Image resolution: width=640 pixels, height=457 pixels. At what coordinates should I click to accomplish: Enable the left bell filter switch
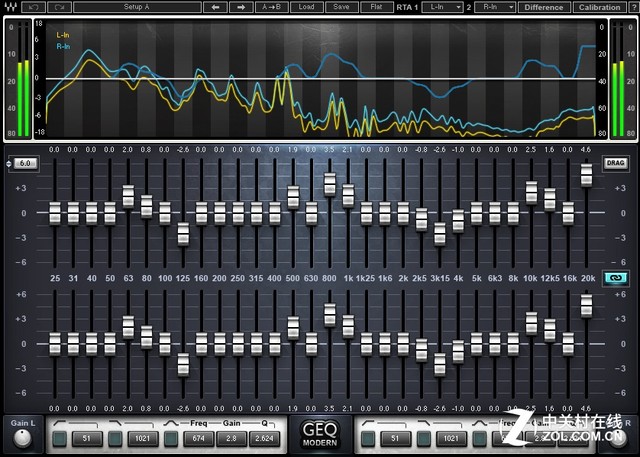click(171, 439)
